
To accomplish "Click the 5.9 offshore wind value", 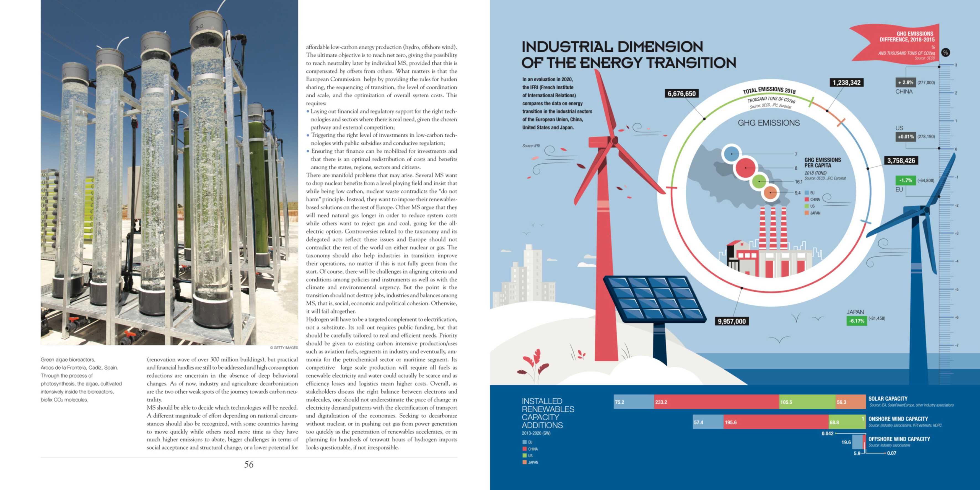I will click(857, 453).
